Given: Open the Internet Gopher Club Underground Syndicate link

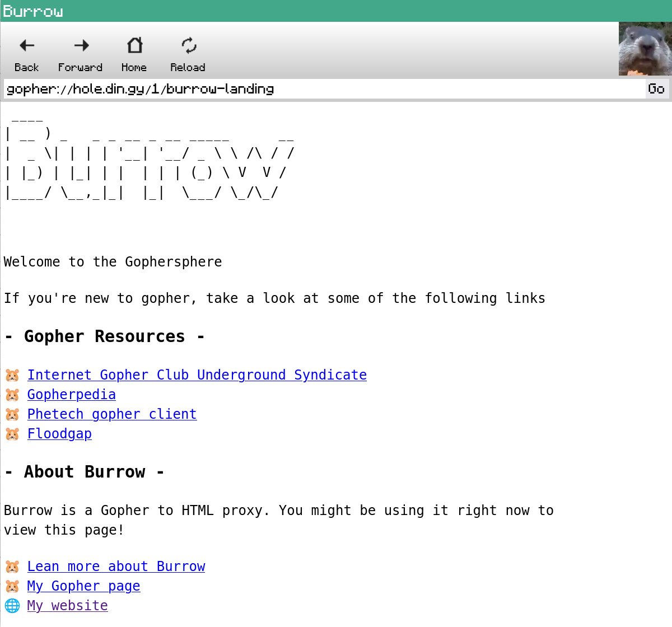Looking at the screenshot, I should coord(197,375).
